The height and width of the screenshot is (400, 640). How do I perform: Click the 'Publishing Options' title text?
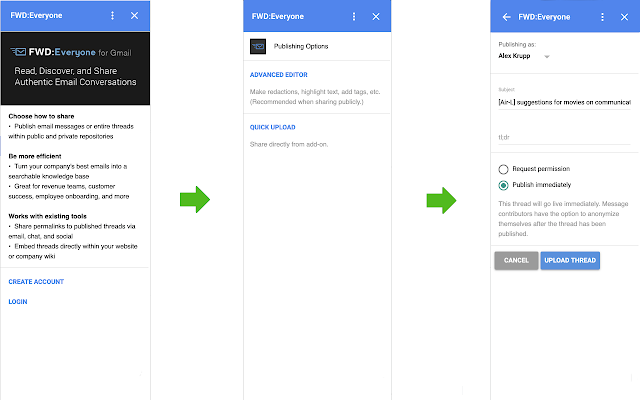301,47
